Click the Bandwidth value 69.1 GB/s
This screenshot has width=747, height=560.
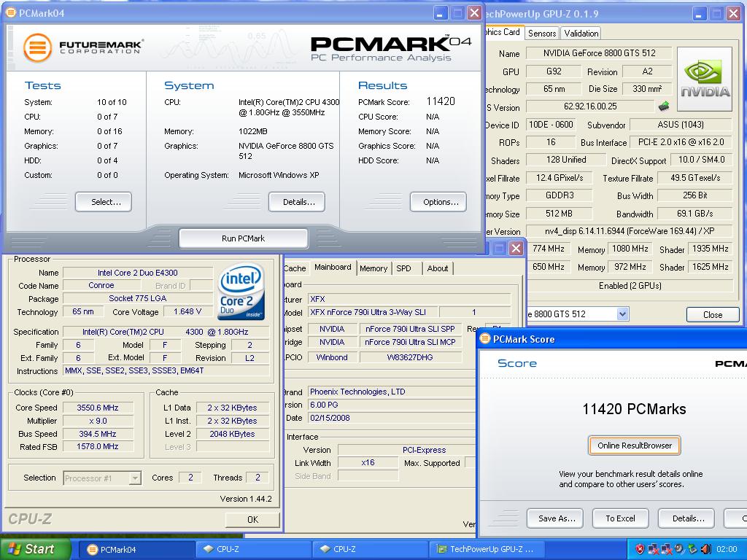coord(694,214)
